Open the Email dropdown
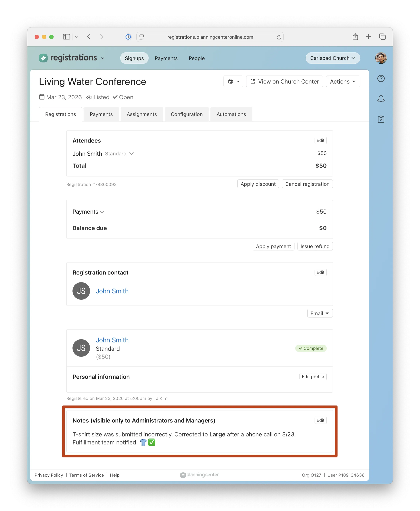 tap(320, 313)
